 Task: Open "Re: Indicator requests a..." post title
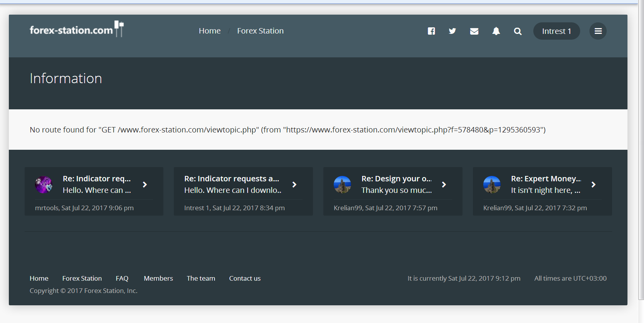coord(232,179)
